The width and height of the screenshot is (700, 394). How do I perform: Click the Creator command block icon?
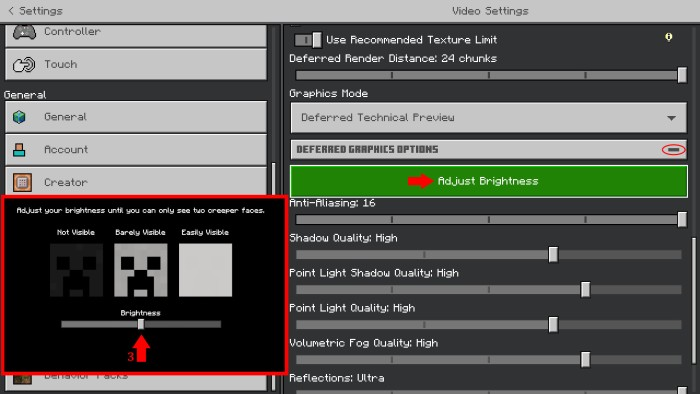[x=22, y=182]
